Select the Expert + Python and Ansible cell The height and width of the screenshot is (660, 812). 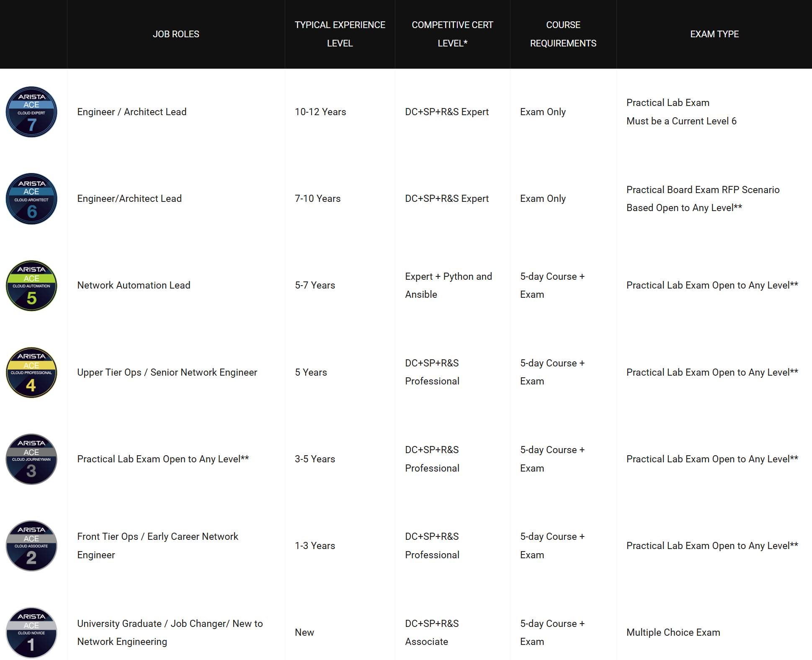[x=448, y=285]
